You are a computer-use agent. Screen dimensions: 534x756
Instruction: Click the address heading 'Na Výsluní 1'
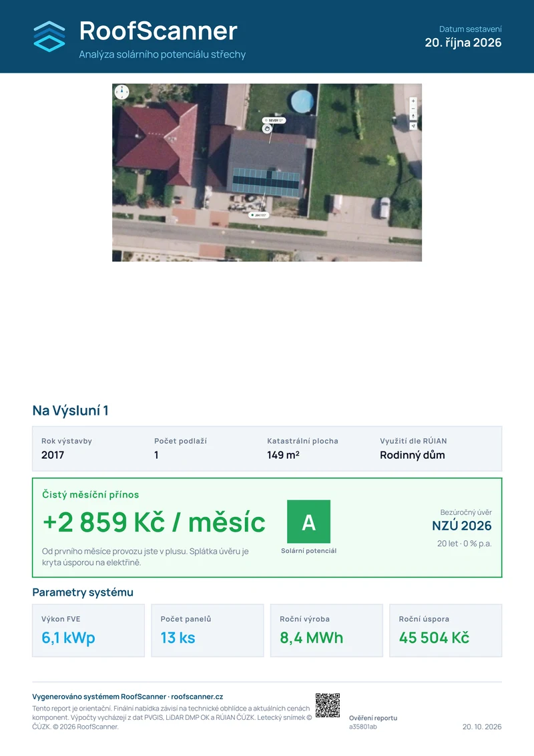tap(70, 410)
